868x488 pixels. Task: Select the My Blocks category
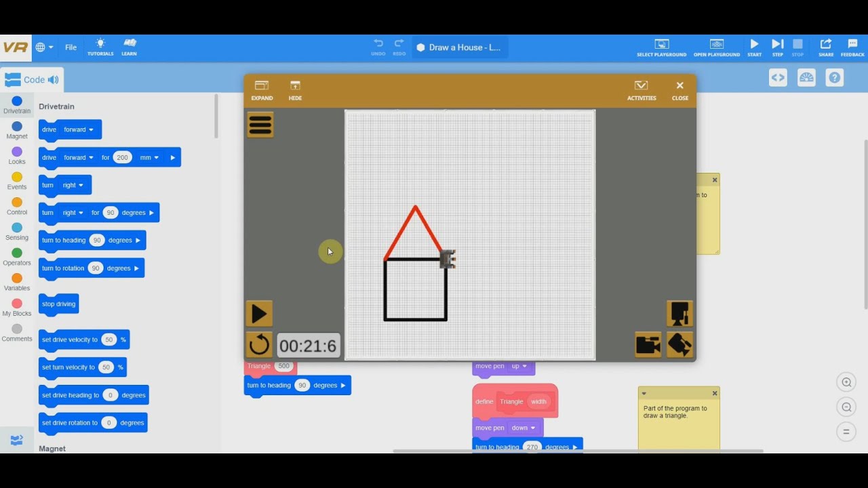[17, 308]
